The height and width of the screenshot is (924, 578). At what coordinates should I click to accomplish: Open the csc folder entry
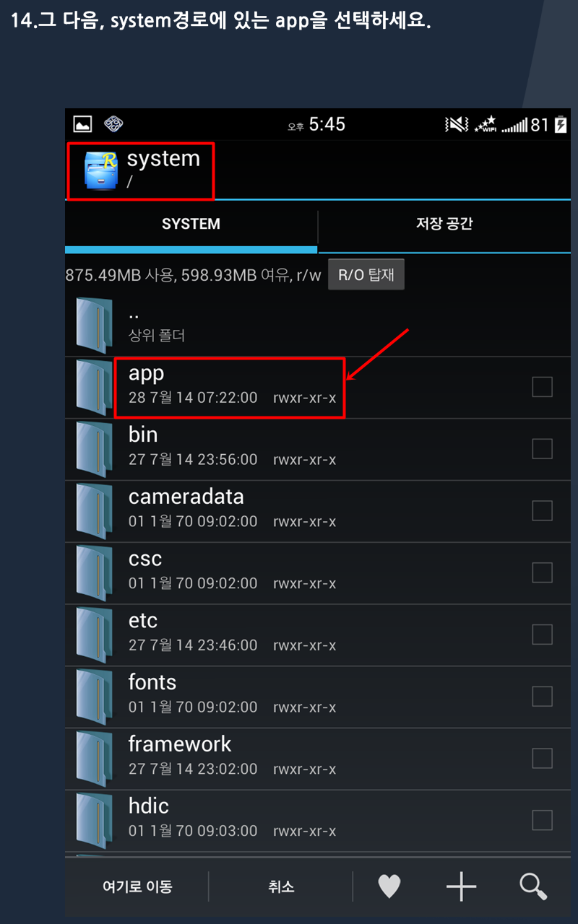tap(318, 572)
